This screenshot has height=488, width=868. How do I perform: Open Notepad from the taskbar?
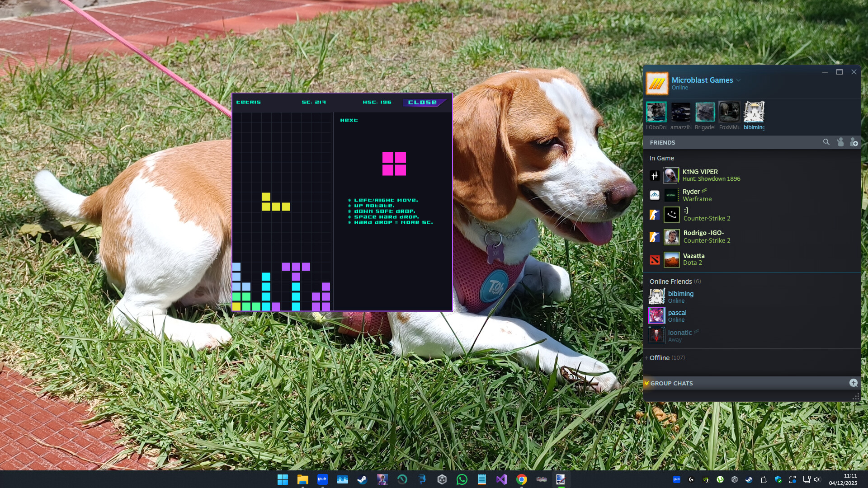(482, 479)
